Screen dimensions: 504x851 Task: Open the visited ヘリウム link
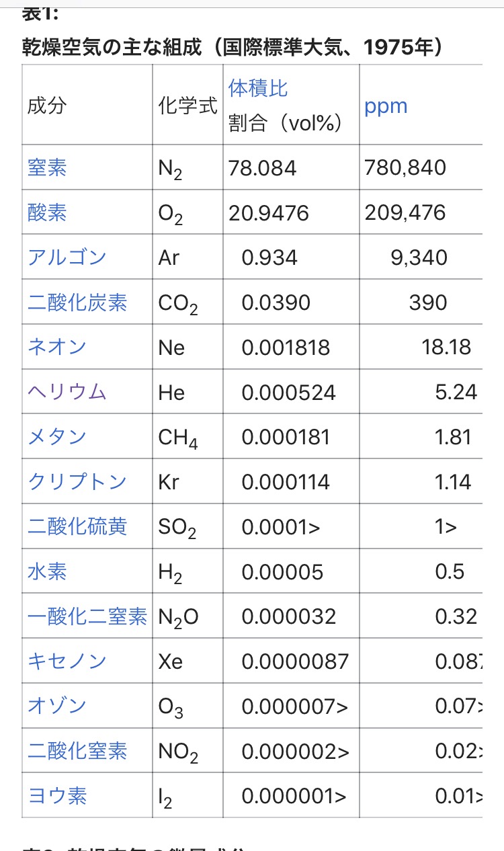pyautogui.click(x=67, y=392)
